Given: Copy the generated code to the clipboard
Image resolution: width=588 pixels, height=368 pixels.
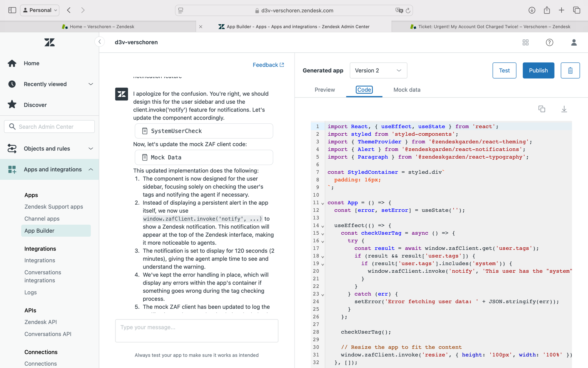Looking at the screenshot, I should pyautogui.click(x=542, y=109).
